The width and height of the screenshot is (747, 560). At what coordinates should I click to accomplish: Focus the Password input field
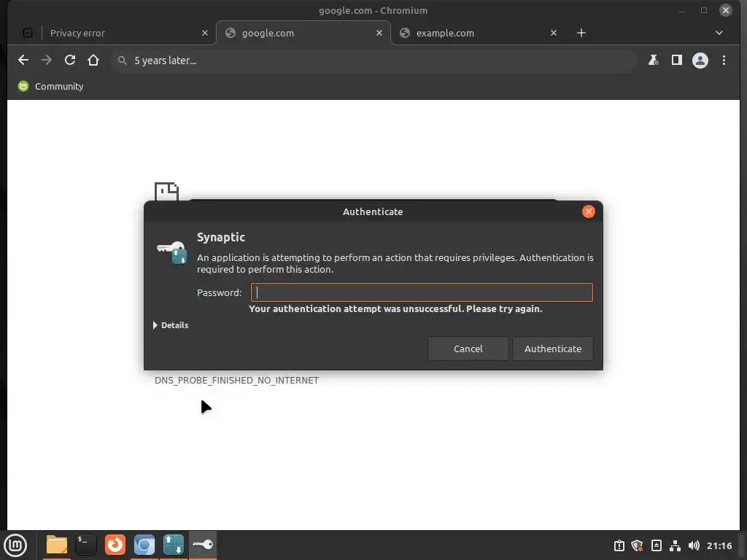422,292
